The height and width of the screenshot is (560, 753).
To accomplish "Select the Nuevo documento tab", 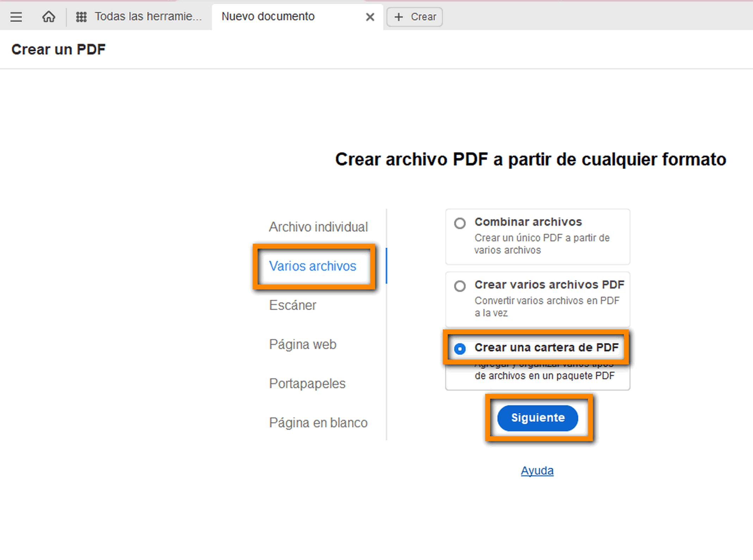I will pos(268,17).
